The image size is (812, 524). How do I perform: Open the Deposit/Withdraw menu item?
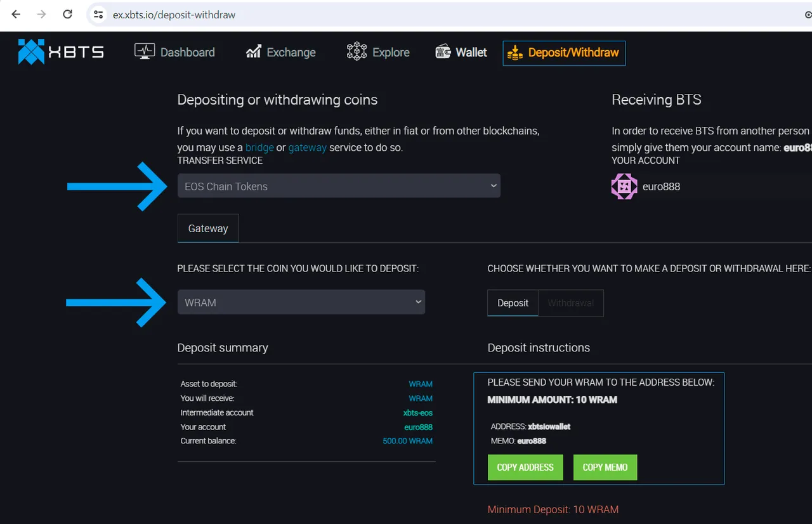pyautogui.click(x=564, y=53)
